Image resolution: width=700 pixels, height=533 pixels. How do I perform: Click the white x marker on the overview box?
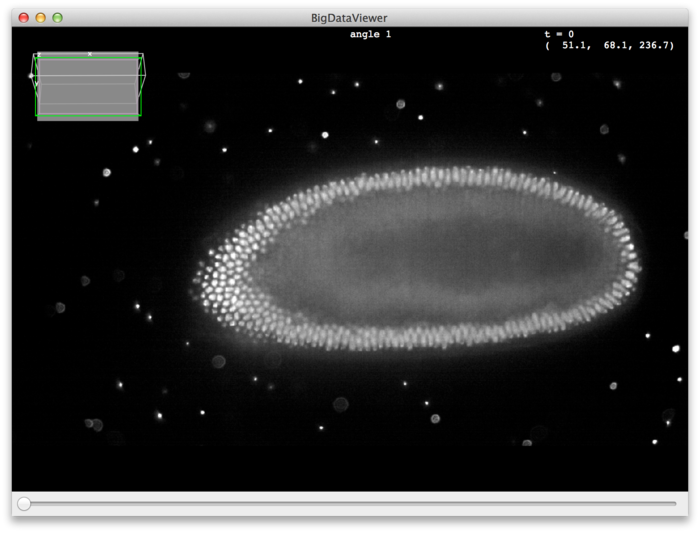89,54
